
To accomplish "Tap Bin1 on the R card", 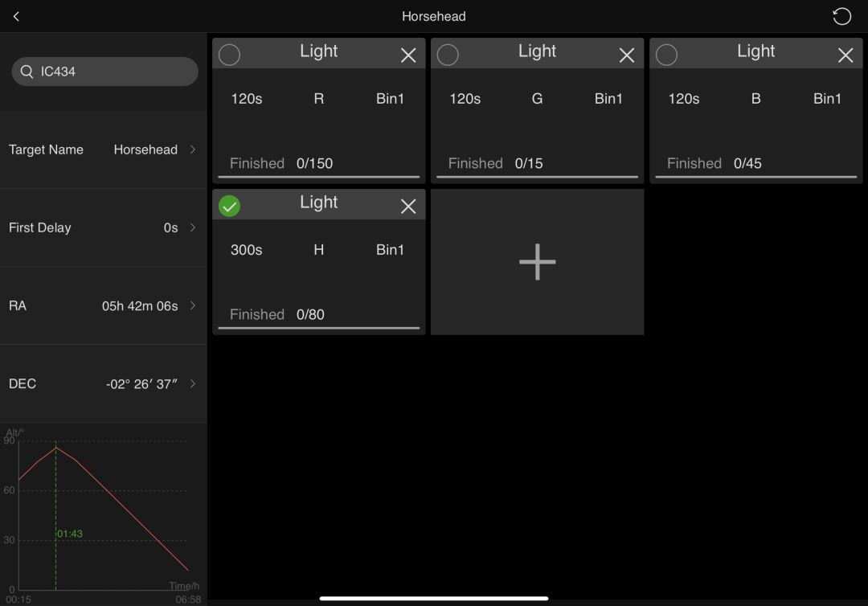I will click(x=390, y=99).
